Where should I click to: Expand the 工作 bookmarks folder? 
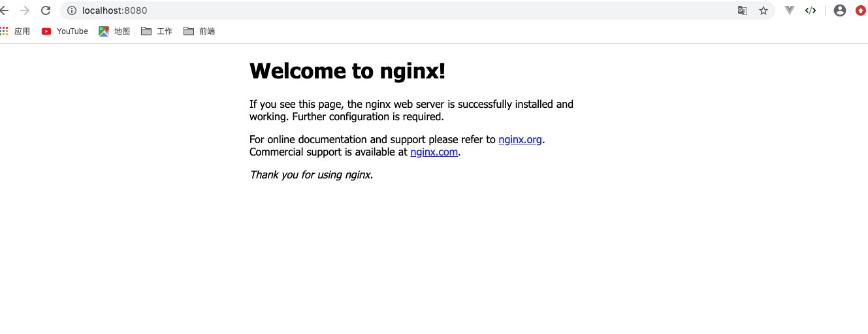[x=157, y=31]
